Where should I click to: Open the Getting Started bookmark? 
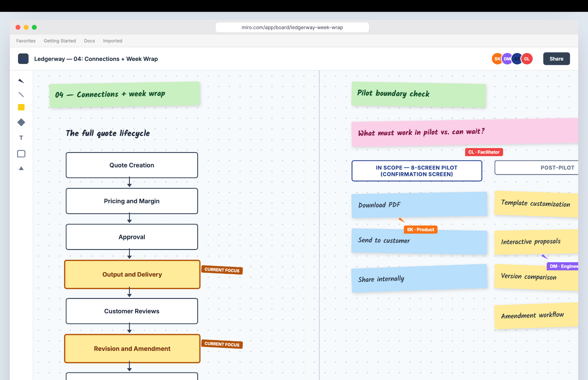(60, 41)
